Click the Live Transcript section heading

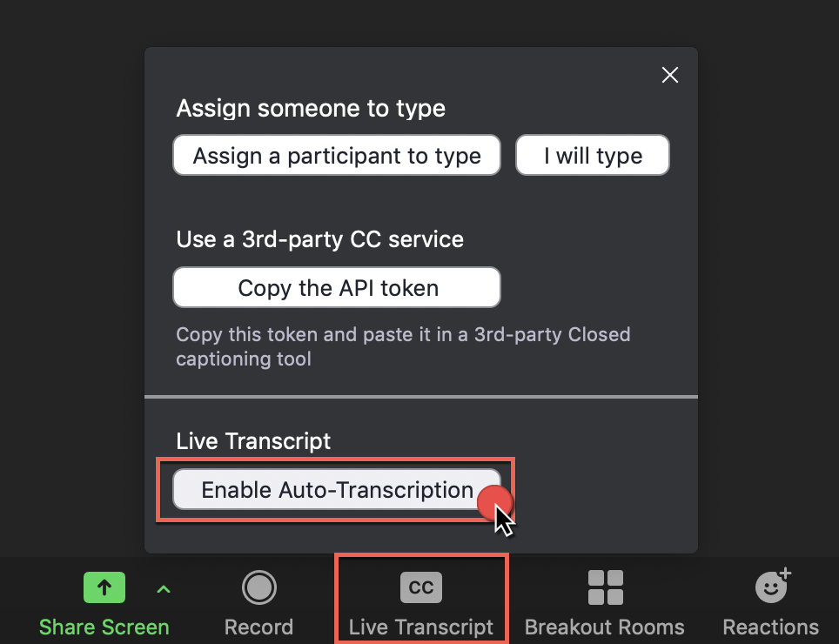coord(253,441)
